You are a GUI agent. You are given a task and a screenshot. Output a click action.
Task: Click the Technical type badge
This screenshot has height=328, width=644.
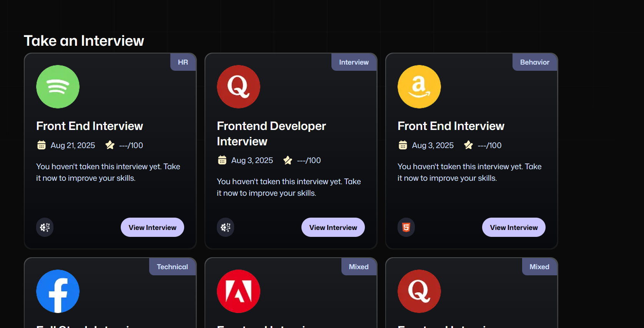172,266
